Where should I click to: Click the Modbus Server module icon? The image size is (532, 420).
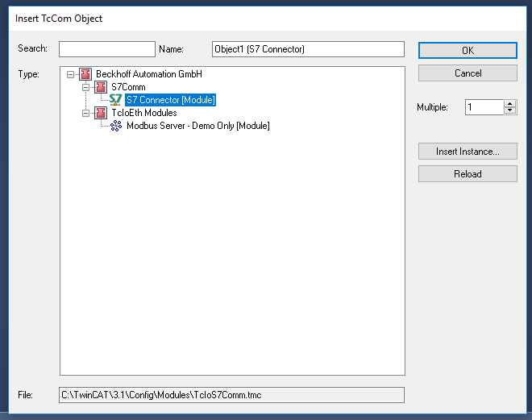click(116, 126)
